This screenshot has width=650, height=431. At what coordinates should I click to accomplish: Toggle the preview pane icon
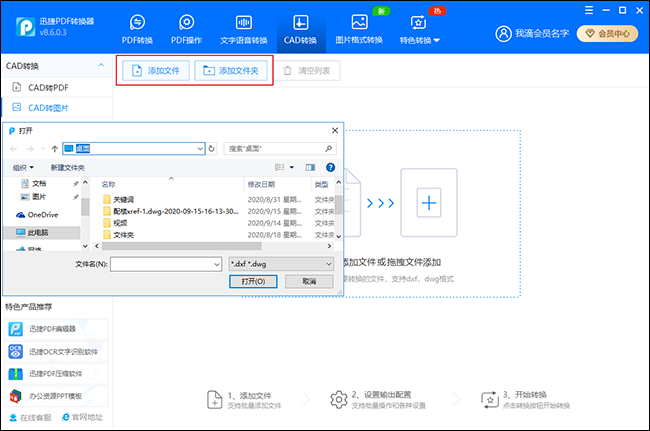tap(310, 167)
